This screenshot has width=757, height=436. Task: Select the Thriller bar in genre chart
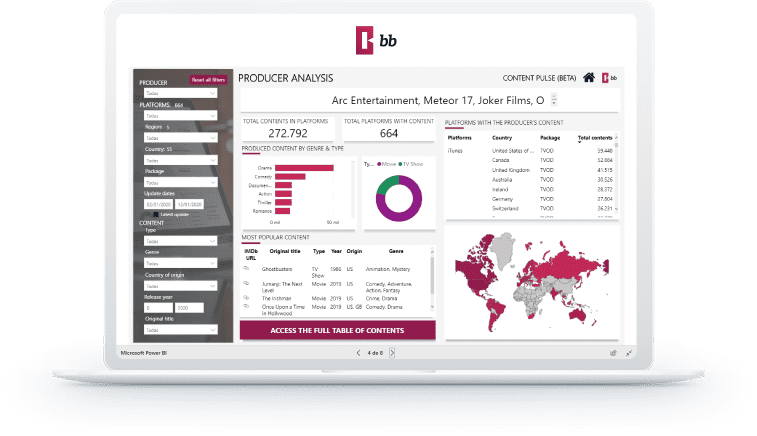point(283,202)
